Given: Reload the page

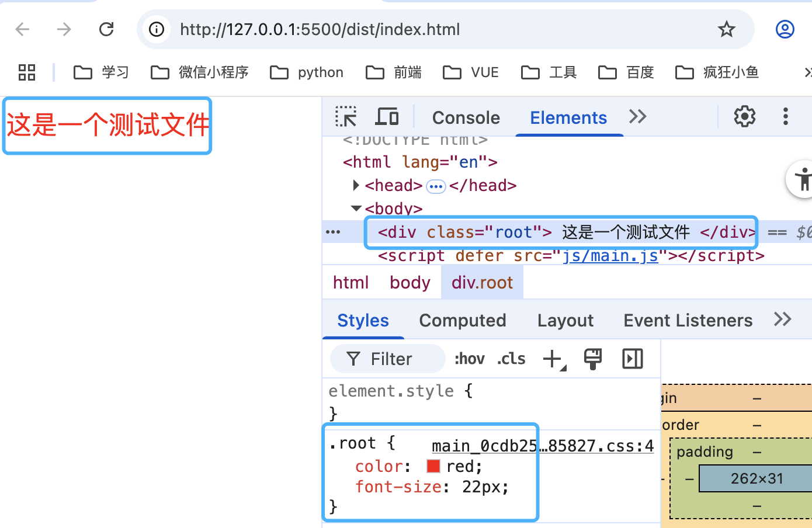Looking at the screenshot, I should point(106,29).
